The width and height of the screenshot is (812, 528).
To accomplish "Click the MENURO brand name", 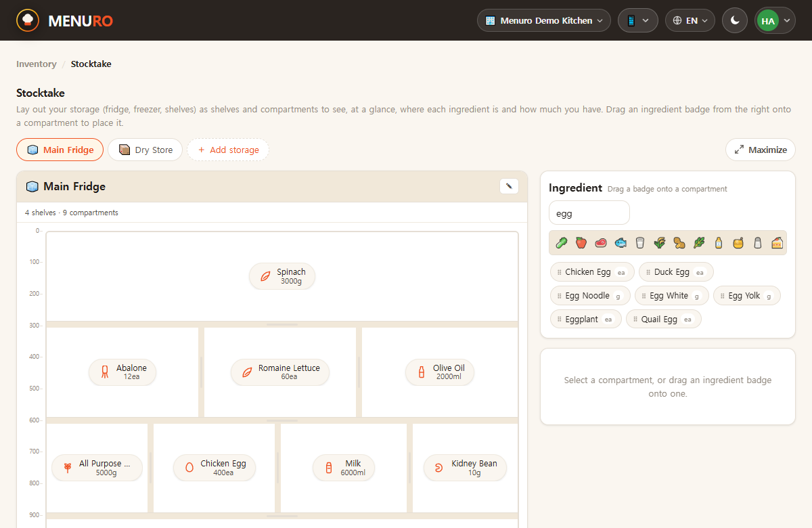I will point(81,21).
